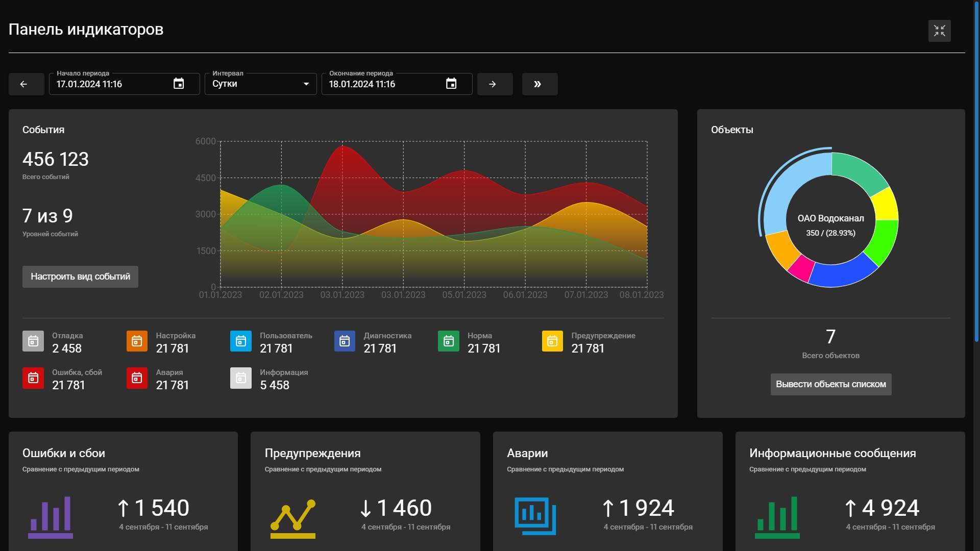Click the yellow Предупреждение event icon
Screen dimensions: 980x551
(552, 341)
